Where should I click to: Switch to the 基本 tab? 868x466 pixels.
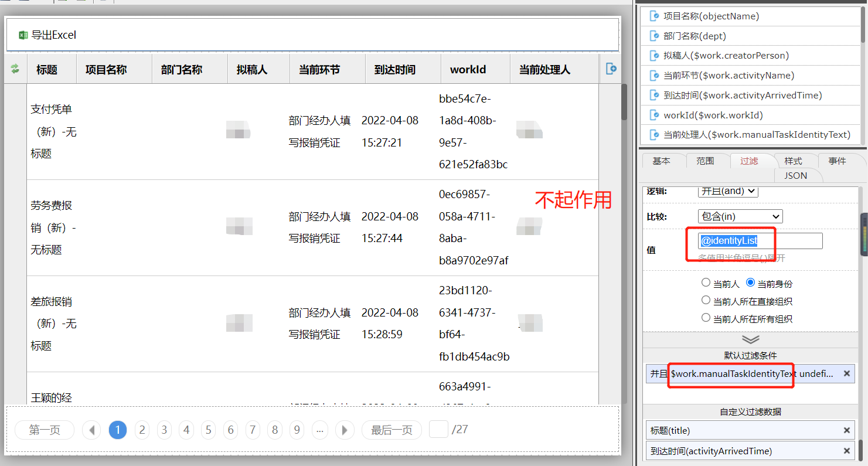point(662,161)
